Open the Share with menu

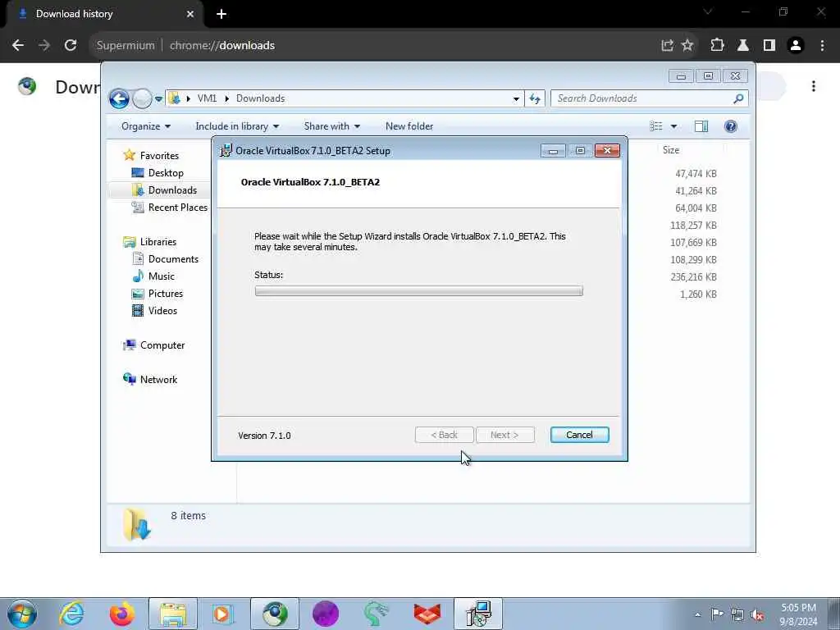(x=331, y=126)
